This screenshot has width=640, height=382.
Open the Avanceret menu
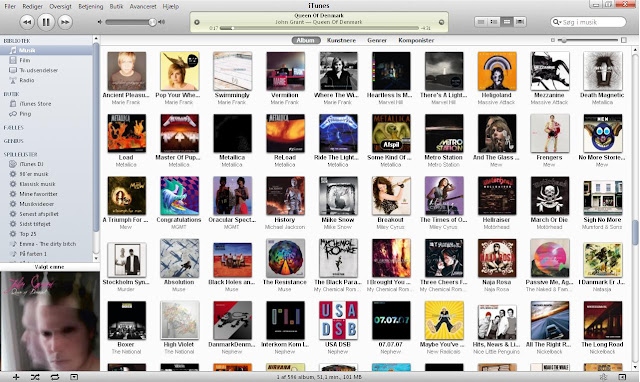tap(143, 6)
